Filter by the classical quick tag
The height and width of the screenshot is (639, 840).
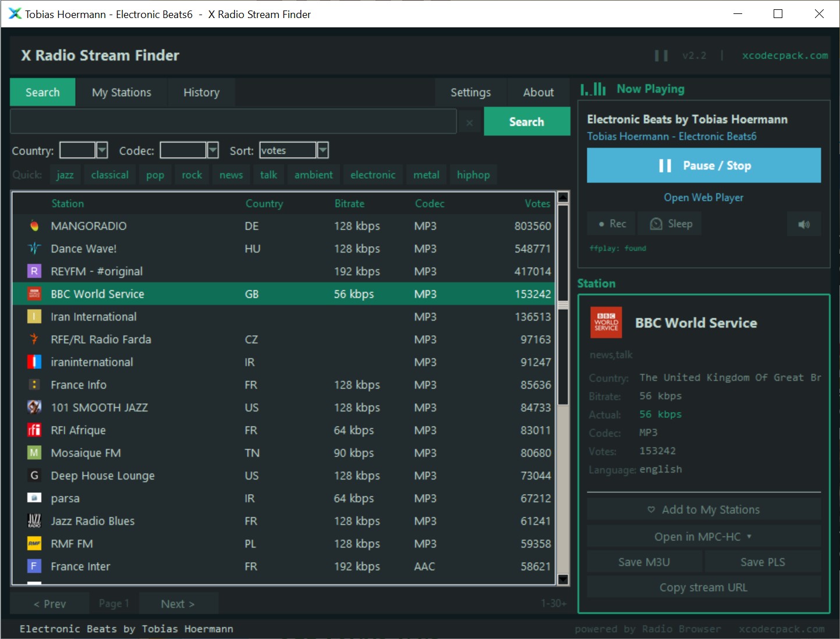110,175
